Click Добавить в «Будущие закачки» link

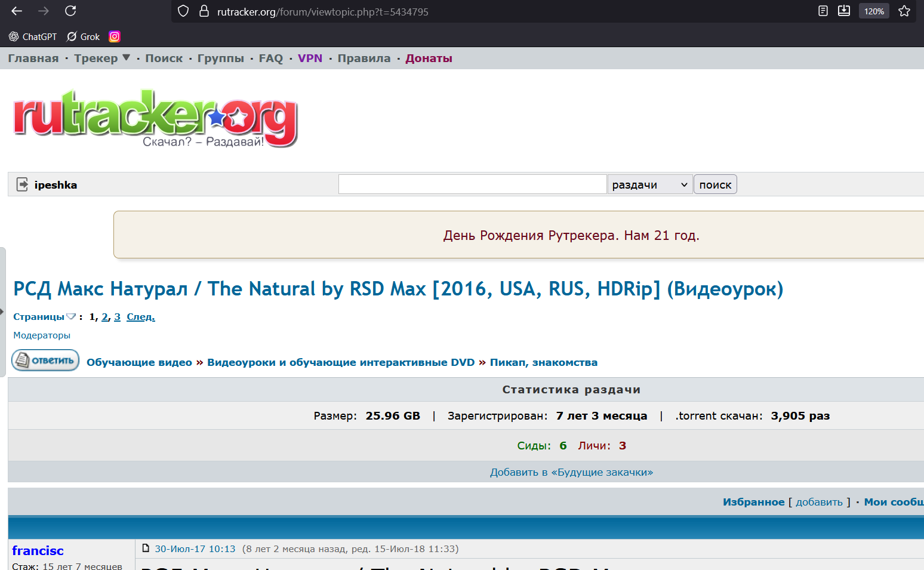[572, 472]
